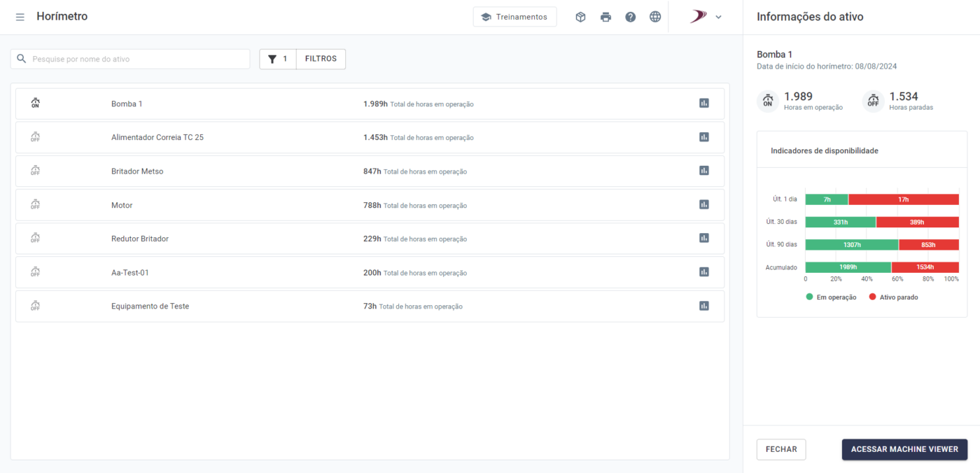The width and height of the screenshot is (980, 473).
Task: Open chart icon for Britador Metso row
Action: [703, 171]
